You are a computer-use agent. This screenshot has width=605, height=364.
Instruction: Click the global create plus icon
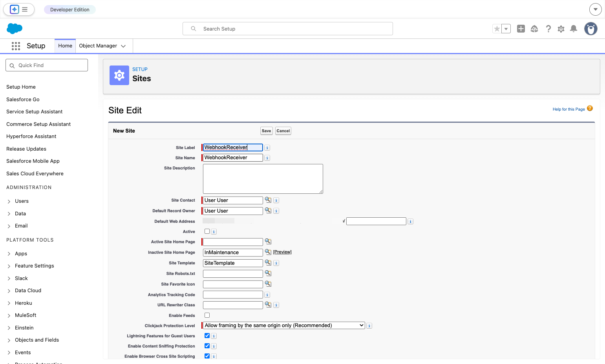pyautogui.click(x=521, y=29)
